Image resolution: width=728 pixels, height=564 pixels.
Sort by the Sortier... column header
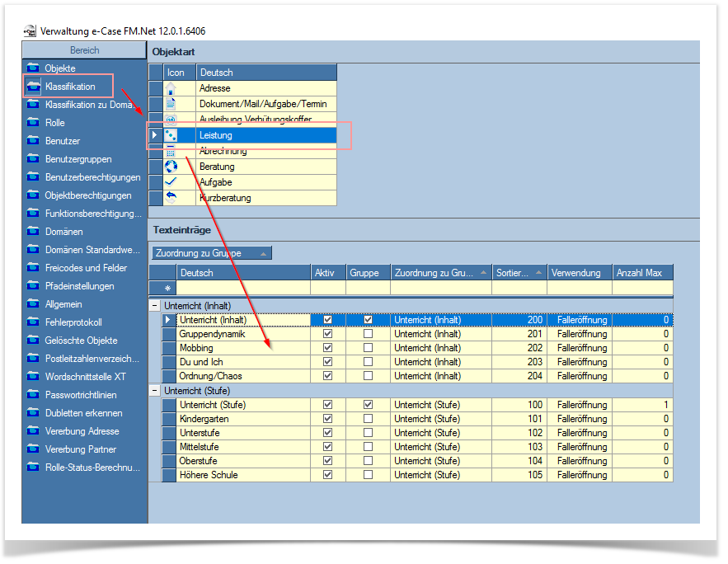(x=519, y=273)
